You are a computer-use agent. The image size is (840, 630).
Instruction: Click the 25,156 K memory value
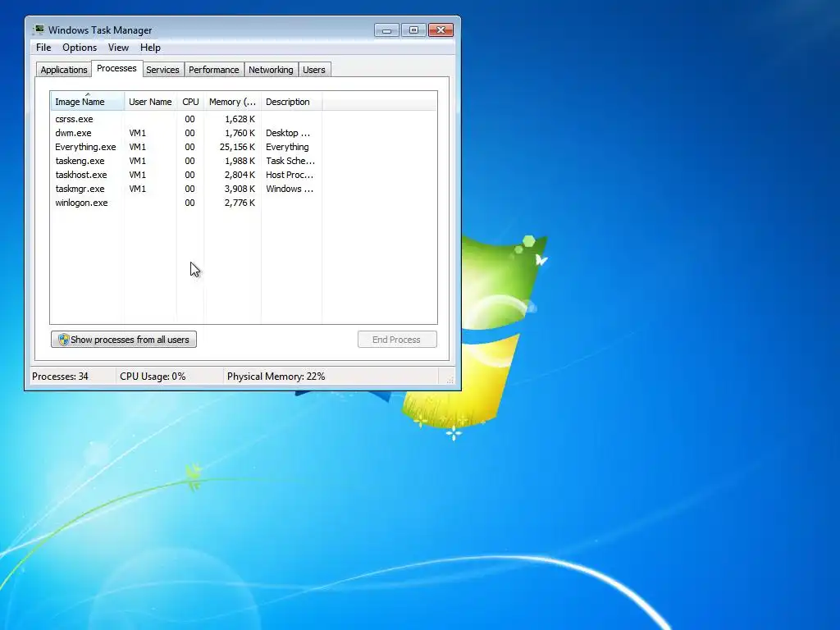pos(237,147)
